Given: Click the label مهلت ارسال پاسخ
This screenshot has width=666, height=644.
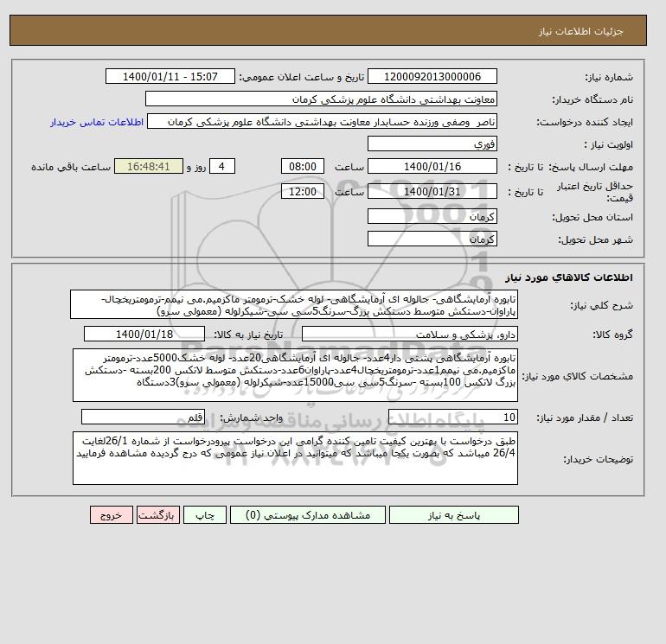Looking at the screenshot, I should [x=591, y=167].
